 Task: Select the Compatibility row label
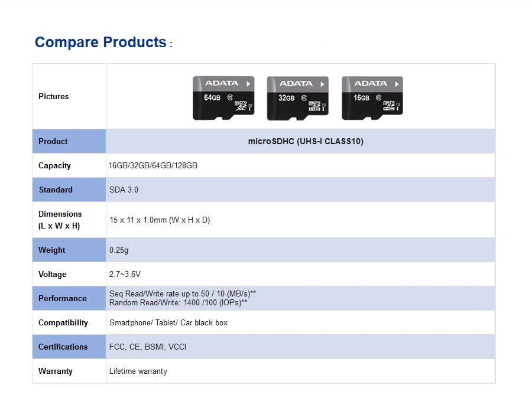pyautogui.click(x=63, y=323)
